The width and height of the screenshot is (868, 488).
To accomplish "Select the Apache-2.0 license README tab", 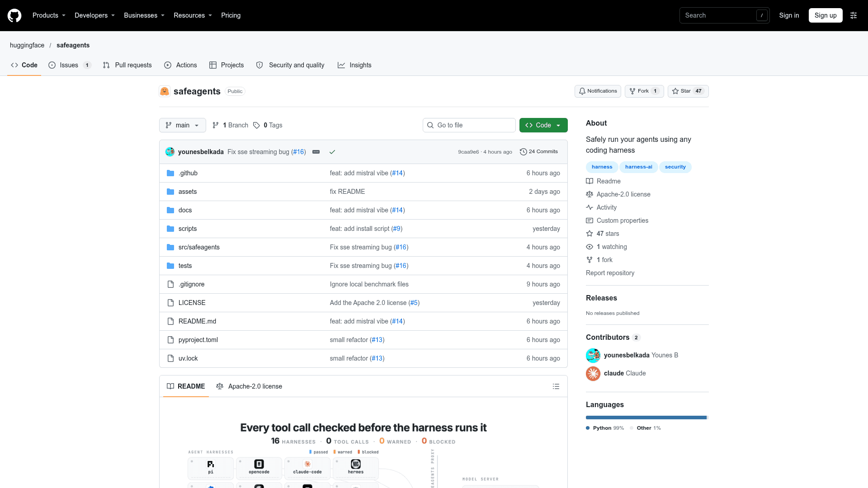I will point(249,386).
